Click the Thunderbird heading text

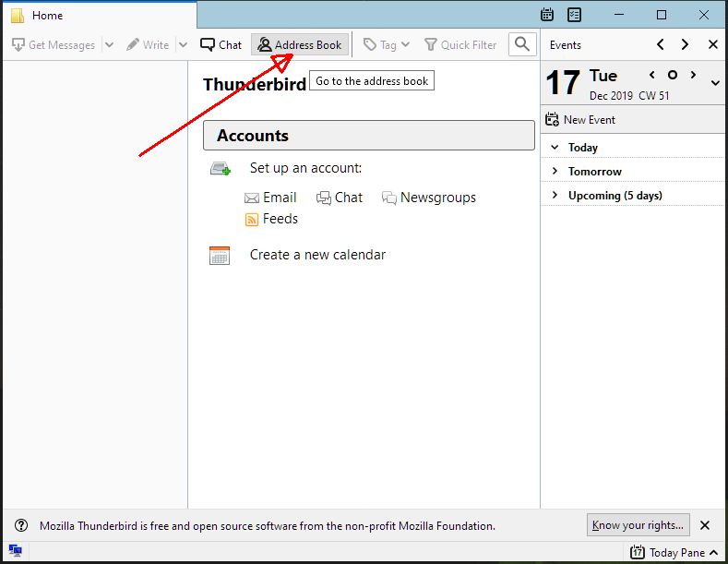(255, 85)
